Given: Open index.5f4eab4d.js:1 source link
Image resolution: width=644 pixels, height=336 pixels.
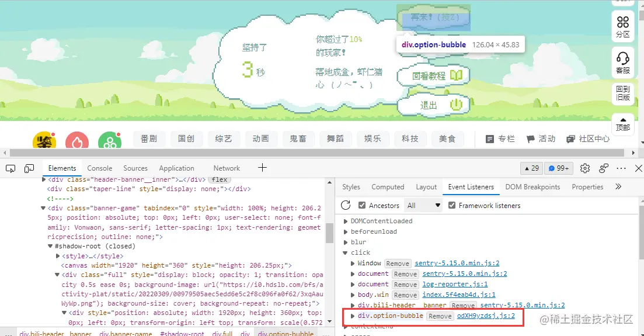Looking at the screenshot, I should [459, 295].
